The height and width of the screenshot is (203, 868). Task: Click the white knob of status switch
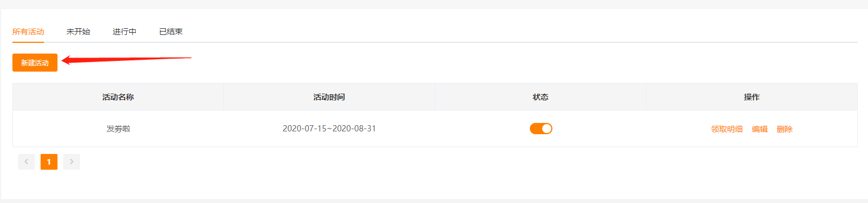546,129
